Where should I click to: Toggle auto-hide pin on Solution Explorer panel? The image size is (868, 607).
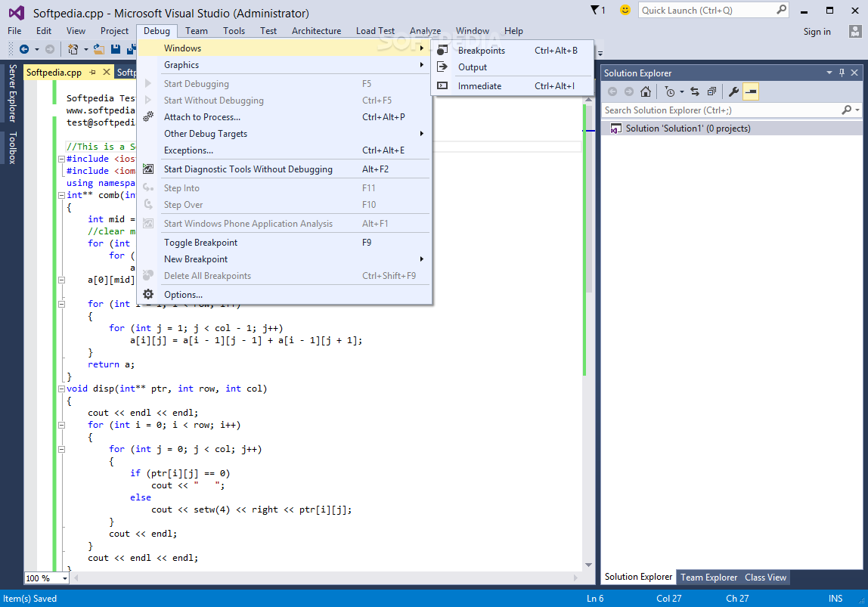842,73
